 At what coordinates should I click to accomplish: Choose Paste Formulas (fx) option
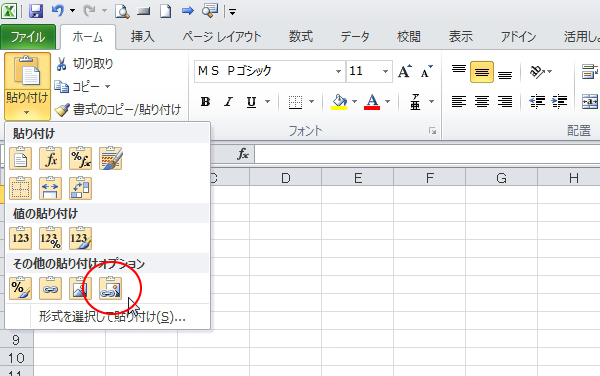coord(50,158)
